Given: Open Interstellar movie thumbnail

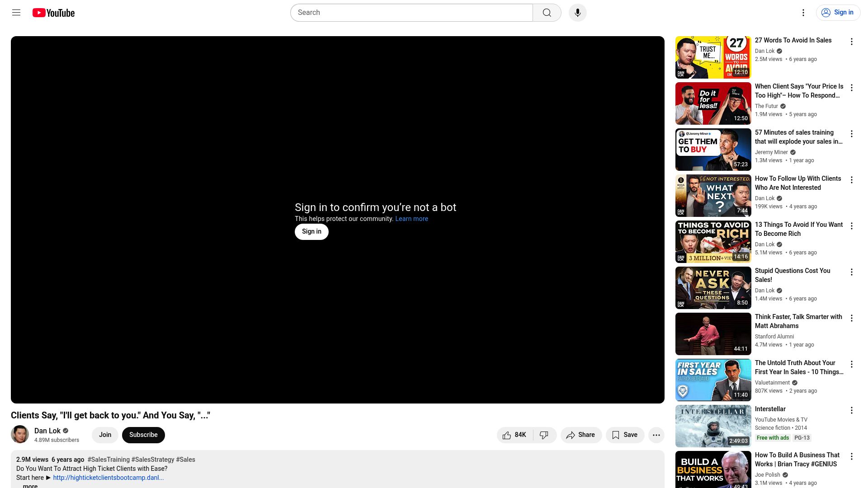Looking at the screenshot, I should 713,426.
